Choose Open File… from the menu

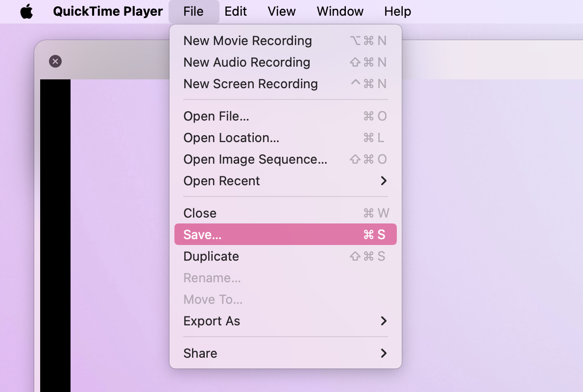(x=216, y=116)
